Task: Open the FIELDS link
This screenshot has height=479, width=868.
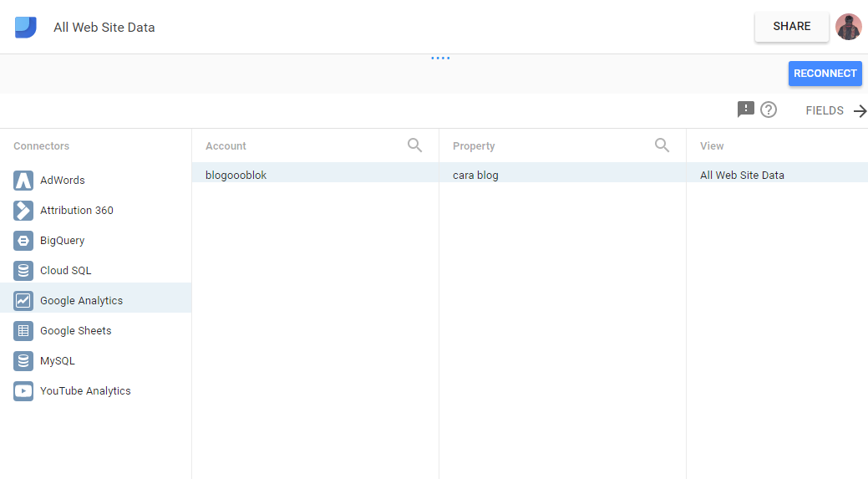Action: click(825, 110)
